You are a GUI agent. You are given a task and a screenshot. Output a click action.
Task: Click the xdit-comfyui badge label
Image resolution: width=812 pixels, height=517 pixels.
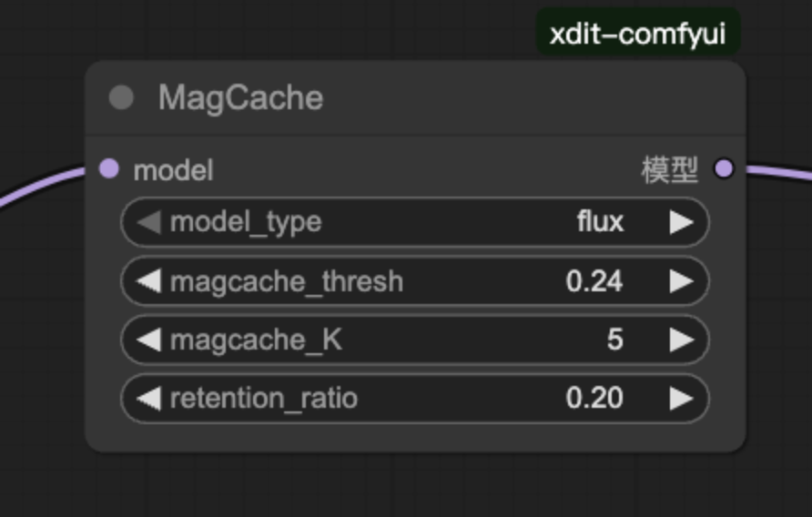(x=637, y=34)
